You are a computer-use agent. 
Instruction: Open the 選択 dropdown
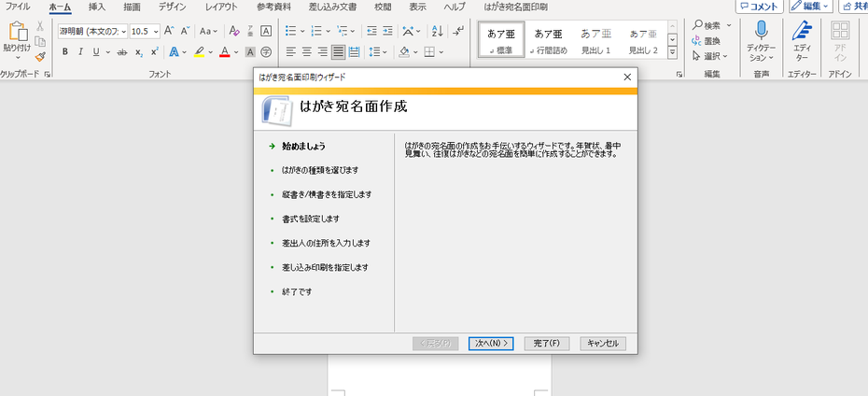[x=709, y=56]
